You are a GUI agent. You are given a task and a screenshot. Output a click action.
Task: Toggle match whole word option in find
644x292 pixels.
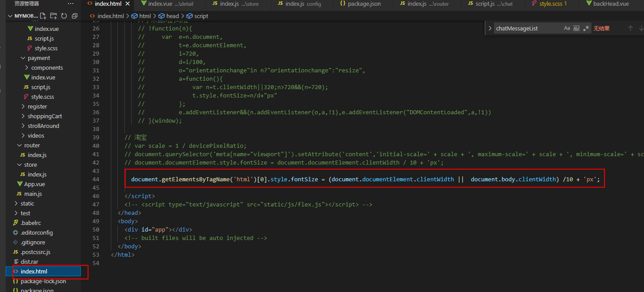[576, 28]
